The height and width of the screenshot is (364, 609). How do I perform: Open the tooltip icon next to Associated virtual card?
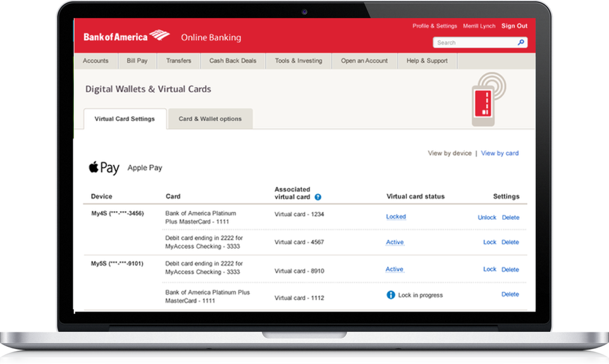(317, 197)
